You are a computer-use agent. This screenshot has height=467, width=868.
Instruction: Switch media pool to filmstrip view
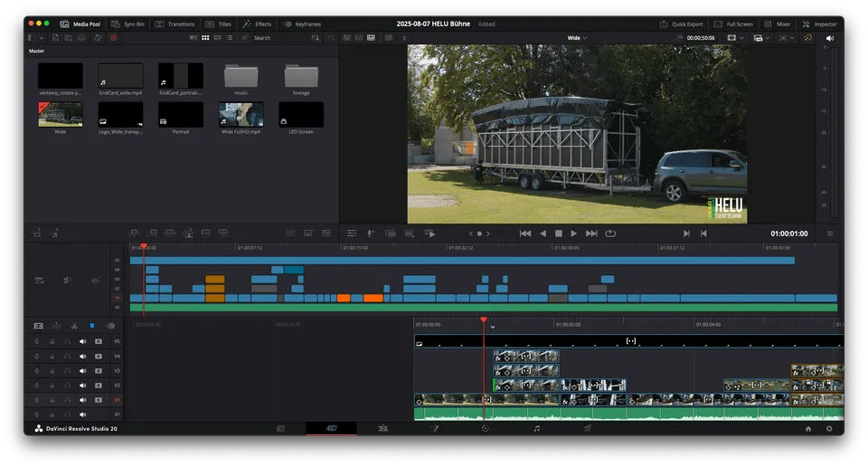(218, 38)
